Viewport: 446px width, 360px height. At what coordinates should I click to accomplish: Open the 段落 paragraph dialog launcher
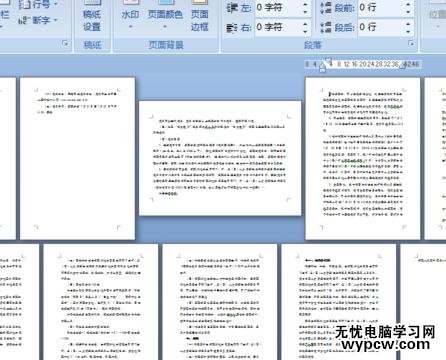[411, 43]
